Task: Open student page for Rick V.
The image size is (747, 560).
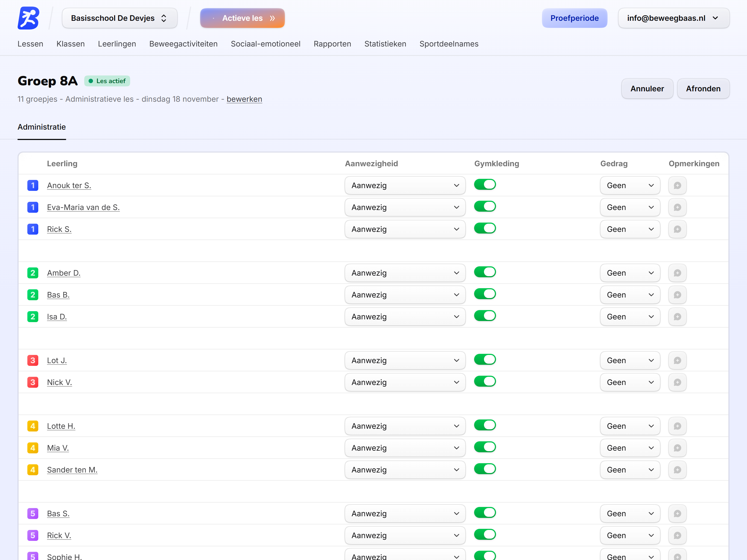Action: coord(59,535)
